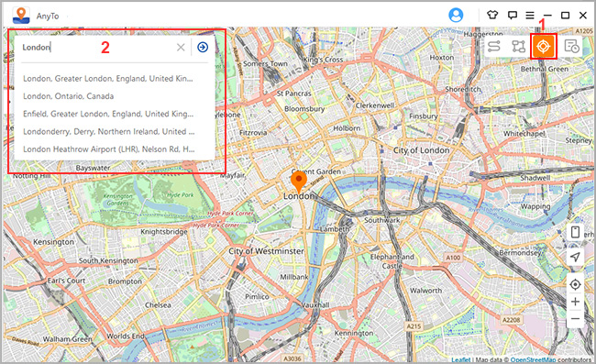Click the orange London map pin
596x364 pixels.
click(299, 182)
